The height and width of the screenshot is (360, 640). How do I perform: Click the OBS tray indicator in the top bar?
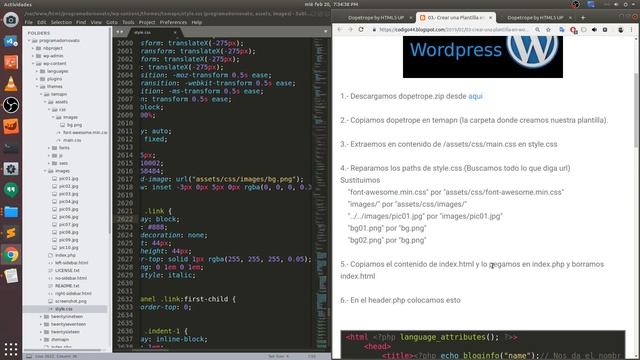coord(576,4)
